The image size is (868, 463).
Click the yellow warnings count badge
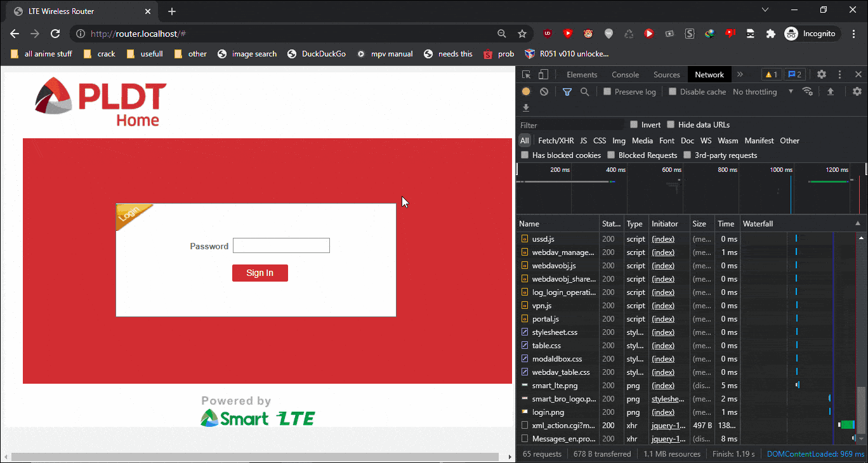tap(772, 75)
